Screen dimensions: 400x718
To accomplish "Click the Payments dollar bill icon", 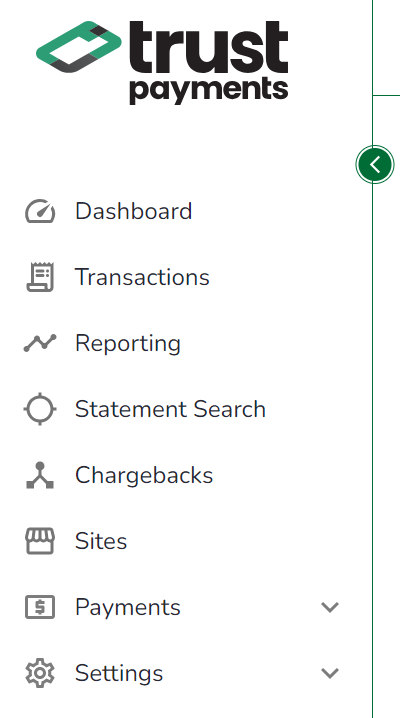I will click(40, 607).
